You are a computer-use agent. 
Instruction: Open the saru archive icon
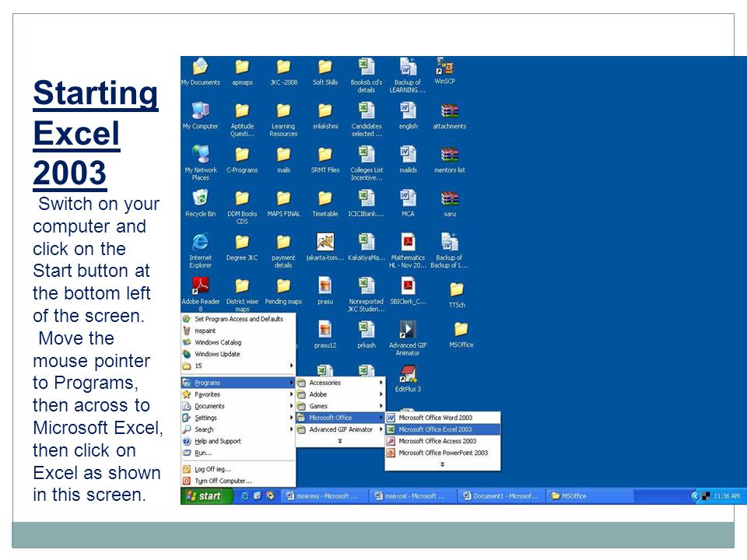point(449,203)
